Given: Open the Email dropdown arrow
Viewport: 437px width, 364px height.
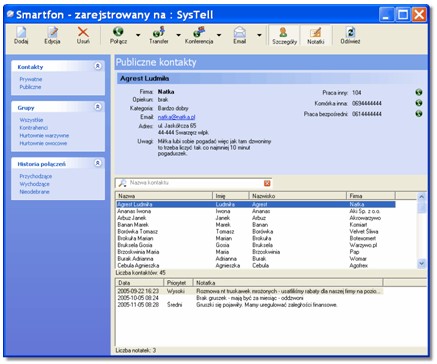Looking at the screenshot, I should [259, 35].
